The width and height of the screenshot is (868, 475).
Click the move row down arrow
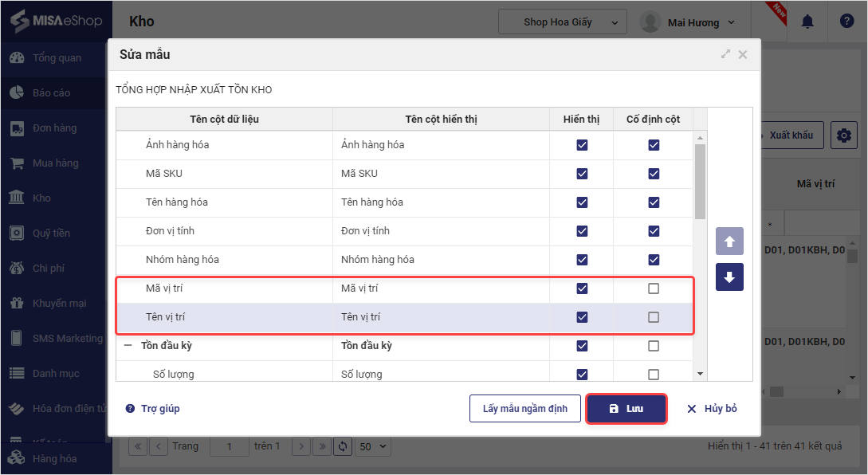point(729,277)
